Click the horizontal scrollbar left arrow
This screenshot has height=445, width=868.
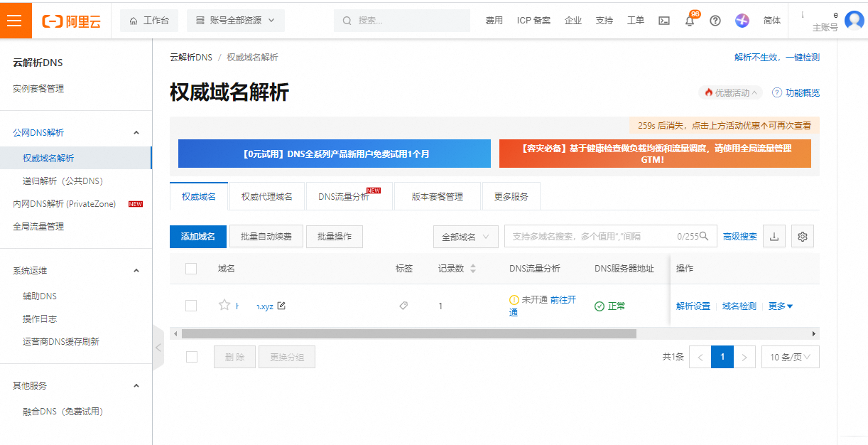coord(175,333)
